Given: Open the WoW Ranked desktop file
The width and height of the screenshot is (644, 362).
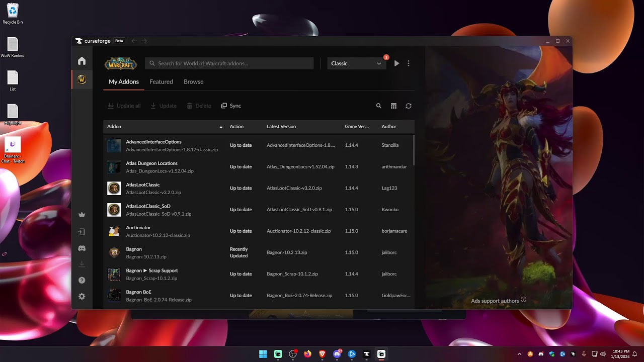Looking at the screenshot, I should [x=13, y=48].
